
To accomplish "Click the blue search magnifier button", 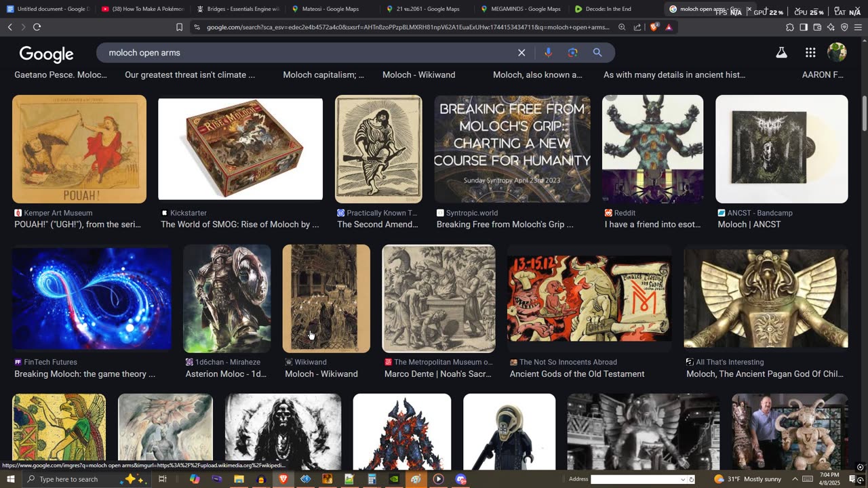I will tap(597, 52).
